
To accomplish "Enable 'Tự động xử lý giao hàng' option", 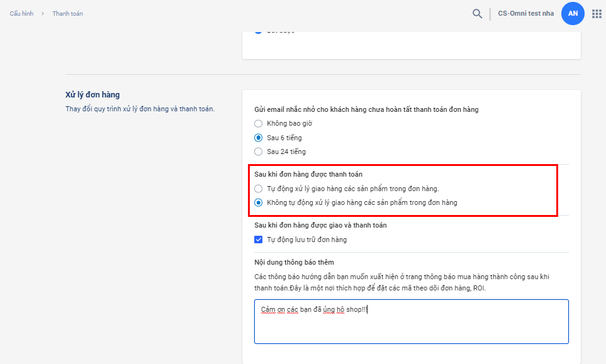I will pyautogui.click(x=258, y=189).
